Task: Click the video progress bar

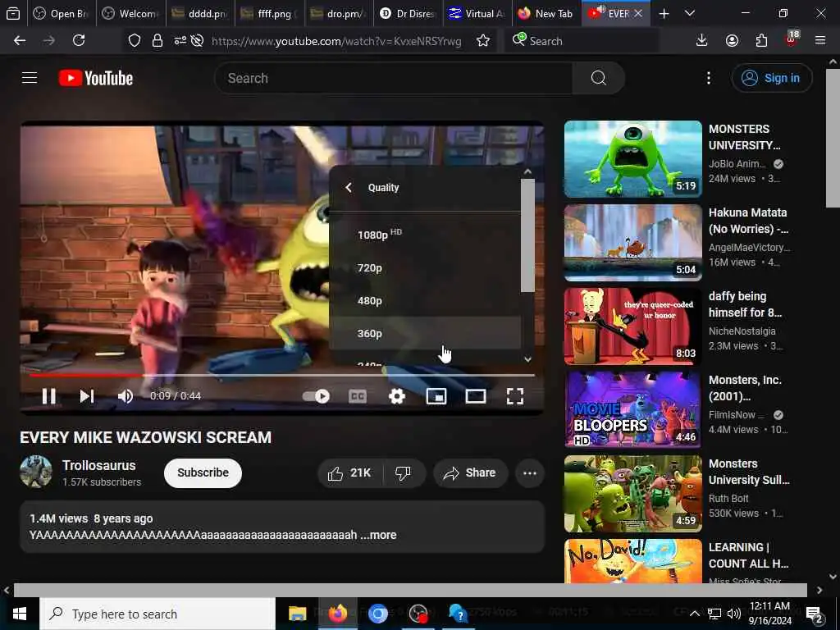Action: [x=282, y=375]
